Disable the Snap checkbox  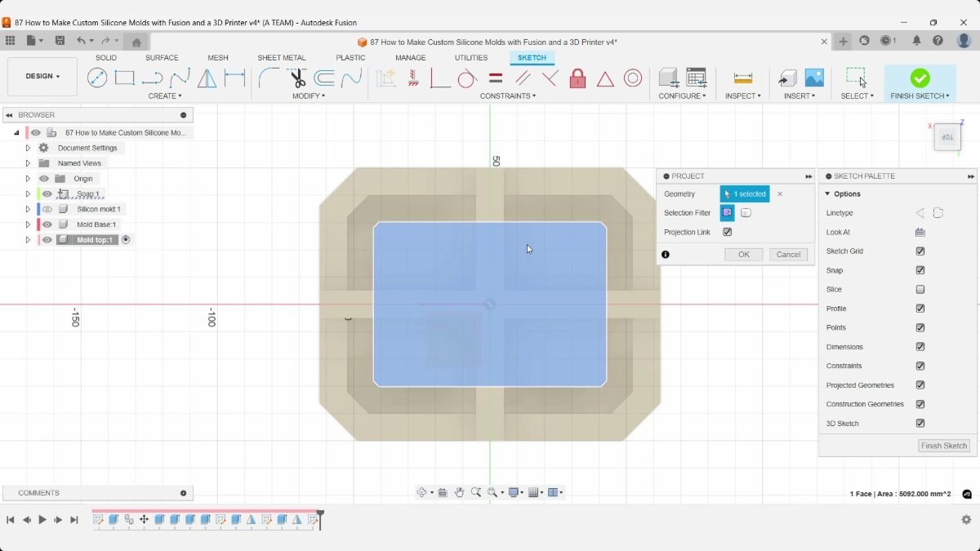[x=920, y=270]
